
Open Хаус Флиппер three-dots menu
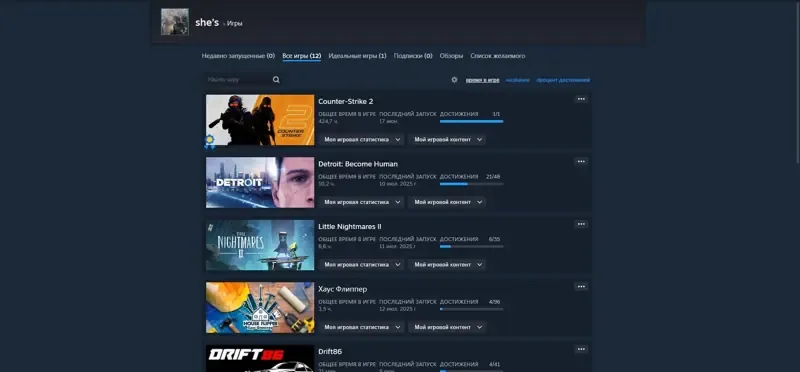point(581,287)
